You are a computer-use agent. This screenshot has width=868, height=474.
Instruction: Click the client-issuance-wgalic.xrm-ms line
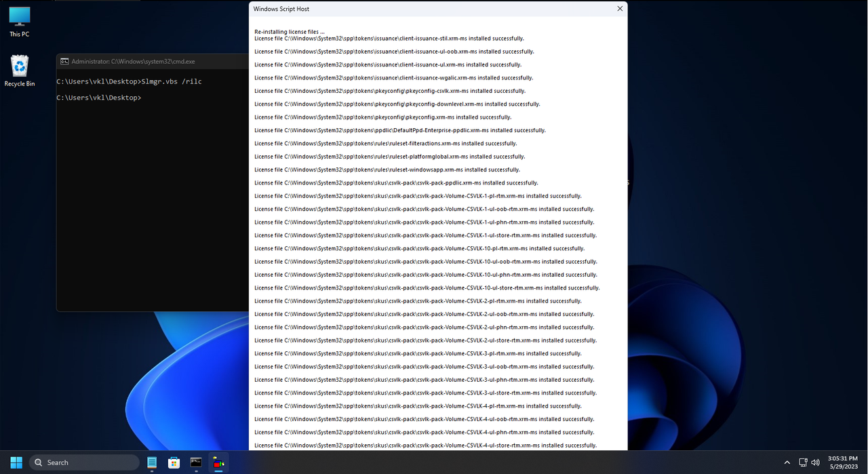pos(394,78)
